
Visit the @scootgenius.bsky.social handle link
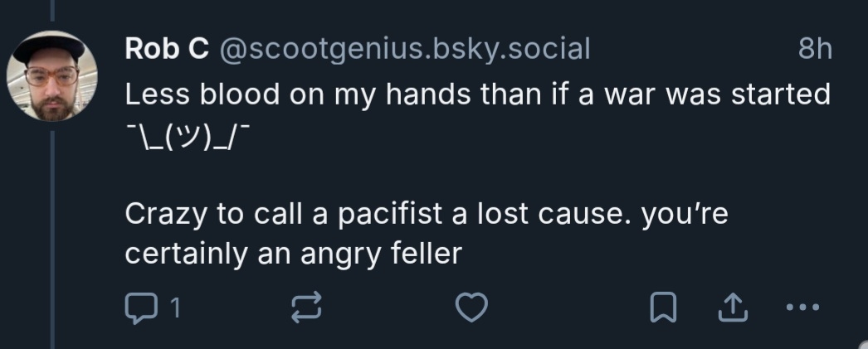(404, 50)
